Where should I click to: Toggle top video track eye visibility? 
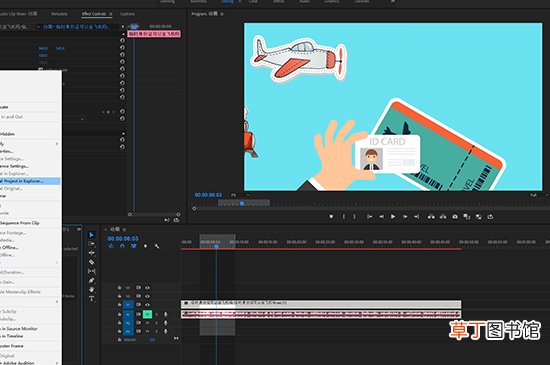pos(147,288)
